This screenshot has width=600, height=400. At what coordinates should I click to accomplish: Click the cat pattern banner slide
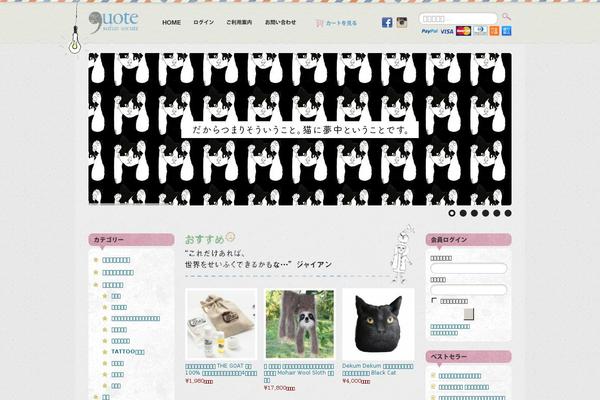pyautogui.click(x=300, y=129)
